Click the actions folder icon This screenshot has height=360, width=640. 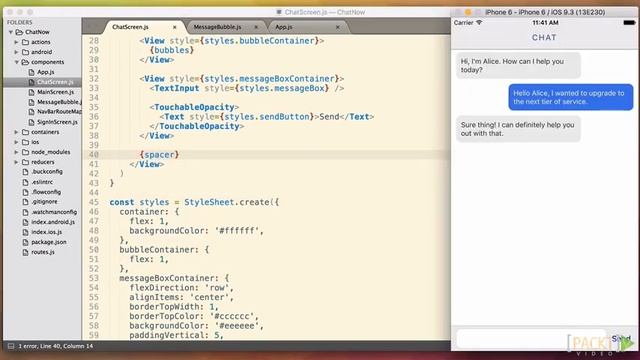(25, 42)
